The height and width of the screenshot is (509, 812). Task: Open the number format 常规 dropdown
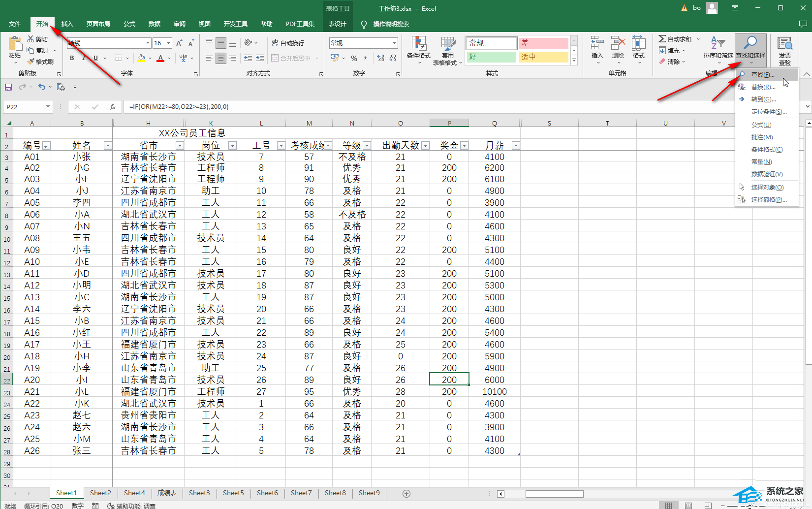click(x=394, y=43)
